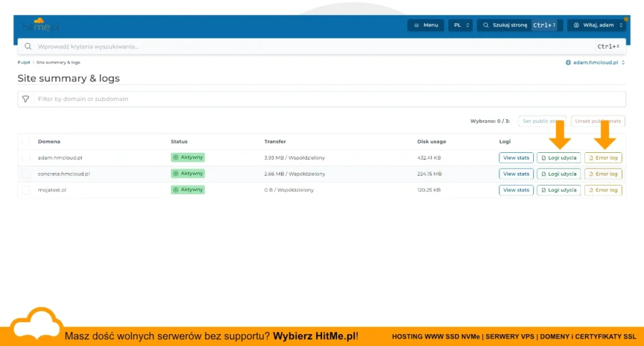Open the adam.hmcloud.pl domain switcher

point(595,62)
